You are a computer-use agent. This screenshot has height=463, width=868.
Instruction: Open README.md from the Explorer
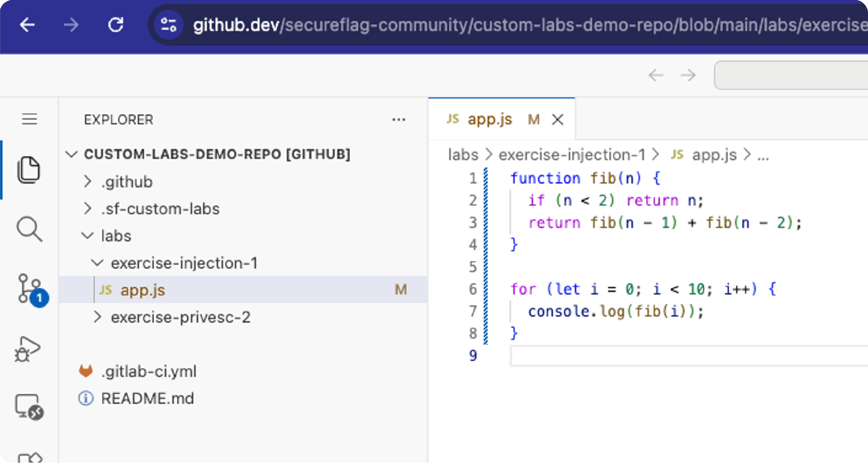147,398
